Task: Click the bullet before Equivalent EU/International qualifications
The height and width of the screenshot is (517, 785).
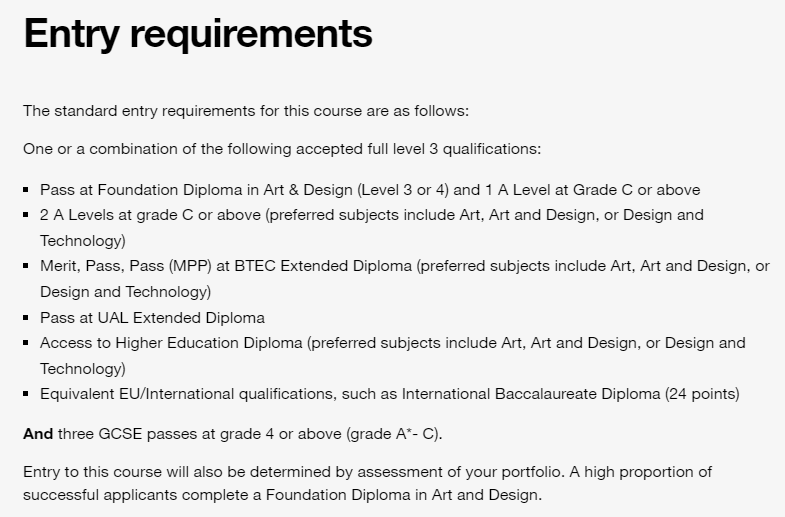Action: (x=26, y=394)
